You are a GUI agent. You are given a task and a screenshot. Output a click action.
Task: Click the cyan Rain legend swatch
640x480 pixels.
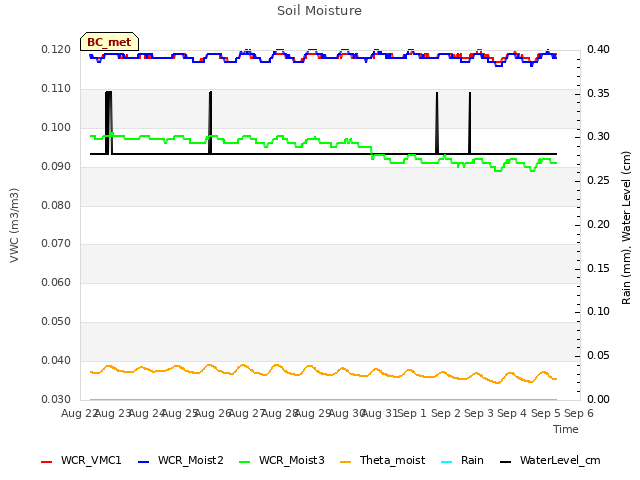[x=447, y=462]
